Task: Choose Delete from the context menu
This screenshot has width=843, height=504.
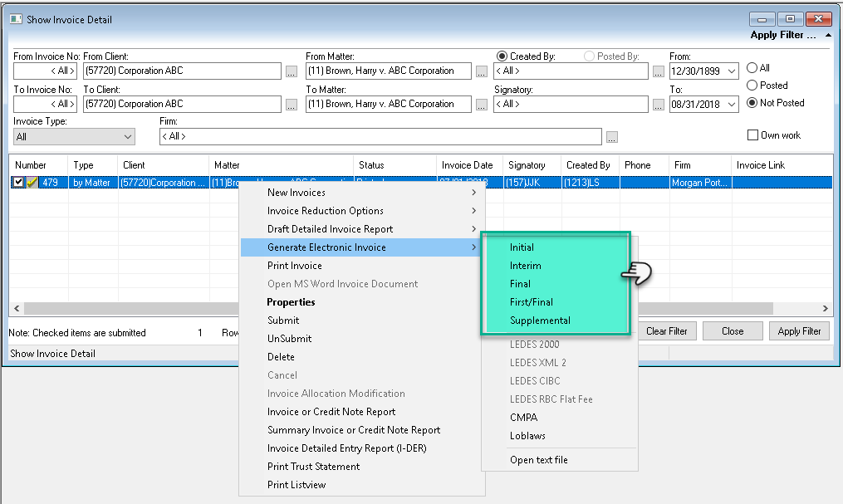Action: pos(362,357)
